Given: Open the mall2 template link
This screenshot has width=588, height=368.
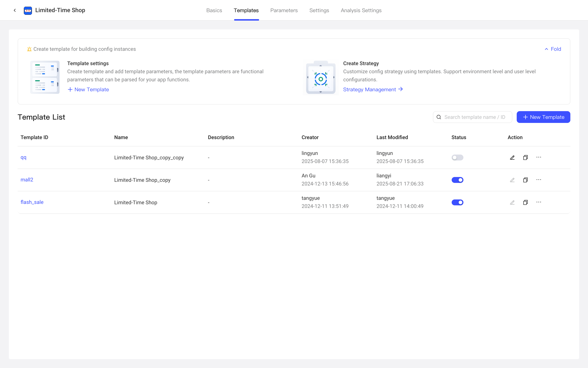Looking at the screenshot, I should tap(27, 180).
